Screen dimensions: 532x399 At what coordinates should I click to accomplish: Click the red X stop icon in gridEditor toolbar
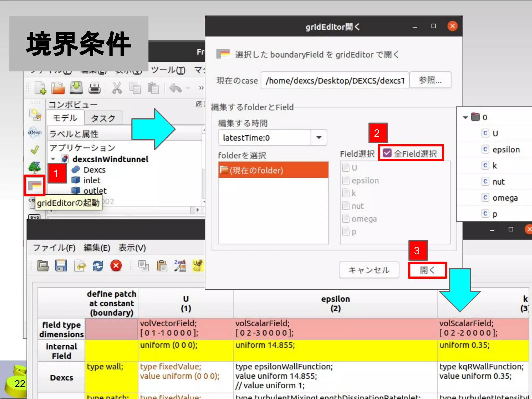click(116, 265)
